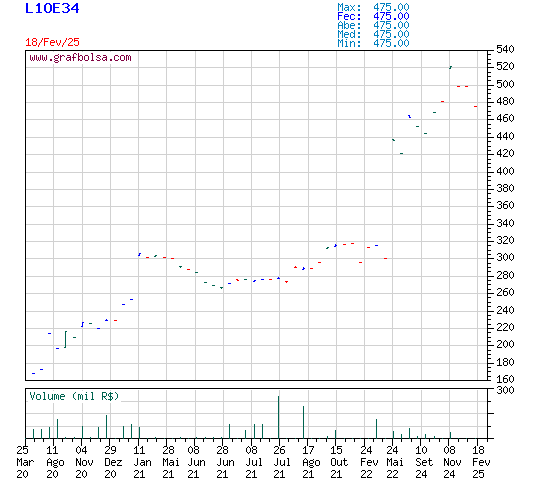Click the 18 Fev 25 axis date
545x490 pixels.
click(x=481, y=462)
